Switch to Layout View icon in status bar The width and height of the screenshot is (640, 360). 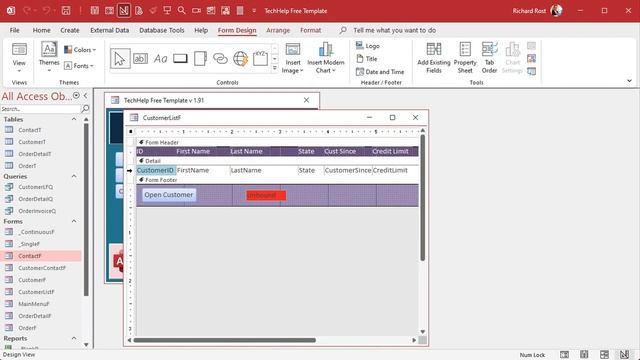604,355
